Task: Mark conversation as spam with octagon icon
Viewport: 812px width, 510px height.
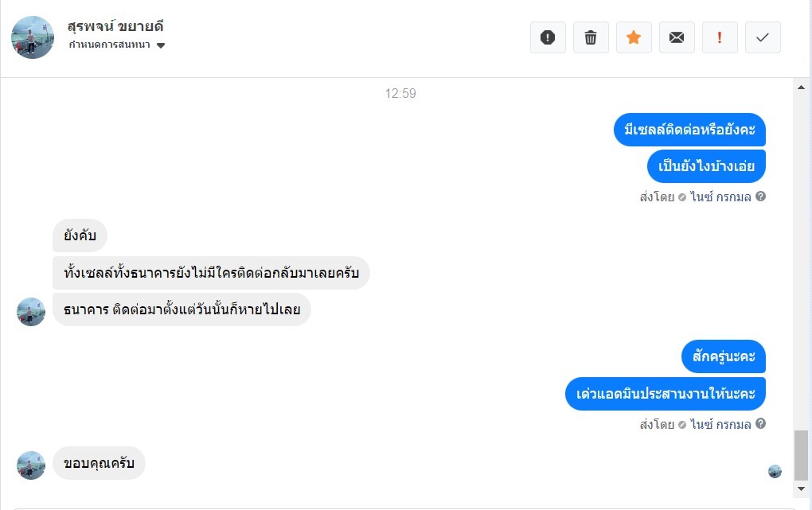Action: [548, 37]
